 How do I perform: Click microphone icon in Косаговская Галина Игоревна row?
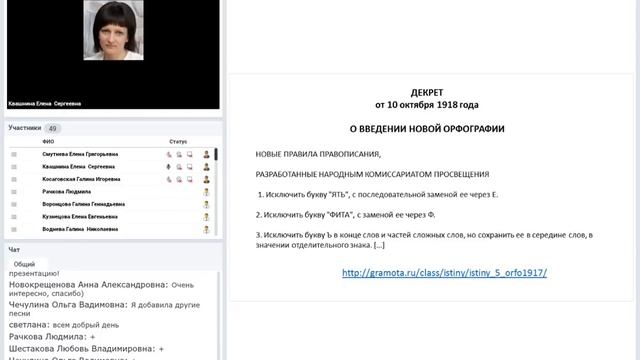pyautogui.click(x=169, y=180)
